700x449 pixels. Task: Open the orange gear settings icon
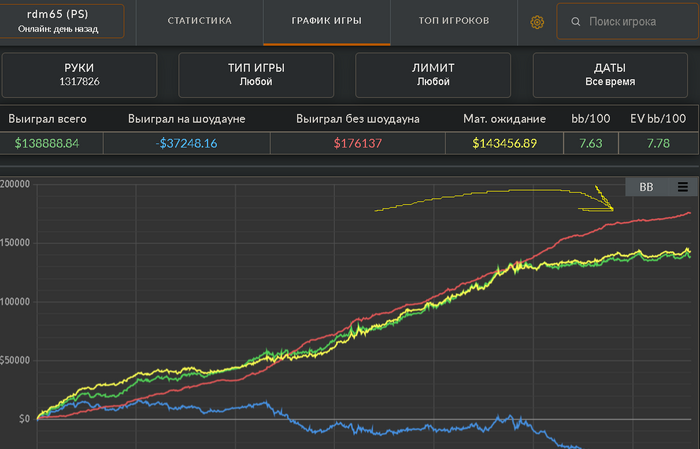click(x=537, y=22)
